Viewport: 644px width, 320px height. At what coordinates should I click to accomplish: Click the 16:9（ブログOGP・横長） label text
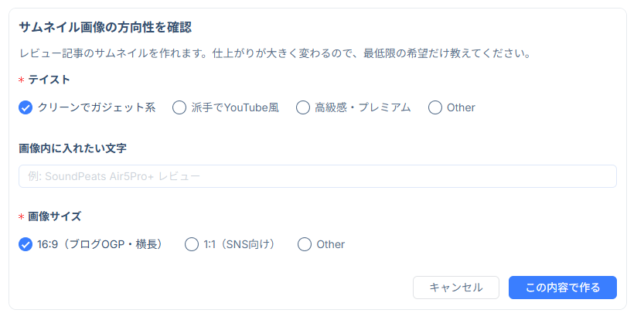tap(101, 244)
